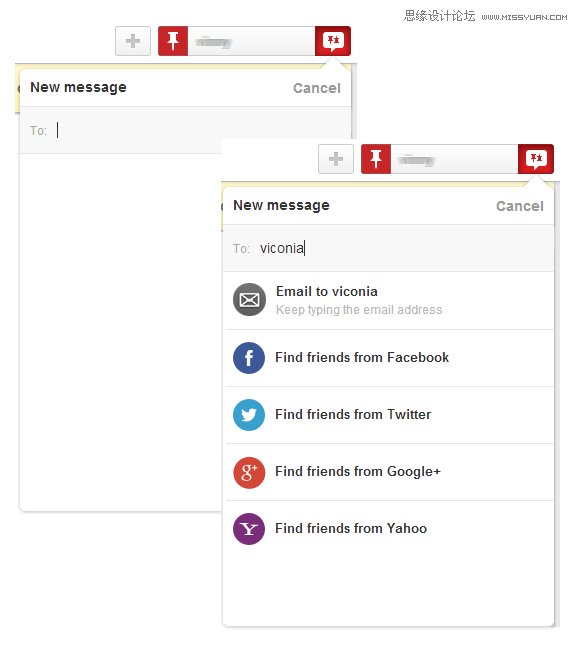Cancel the lower New message dialog

pyautogui.click(x=520, y=206)
